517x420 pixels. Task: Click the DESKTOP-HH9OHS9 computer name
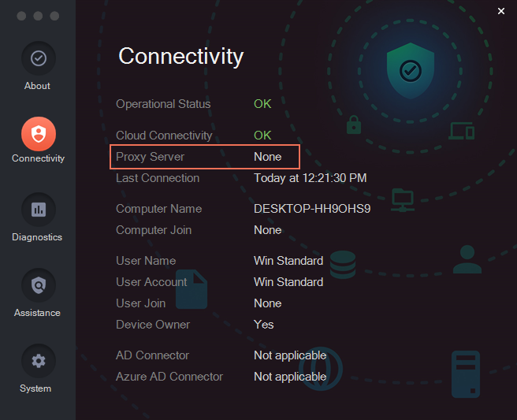312,209
